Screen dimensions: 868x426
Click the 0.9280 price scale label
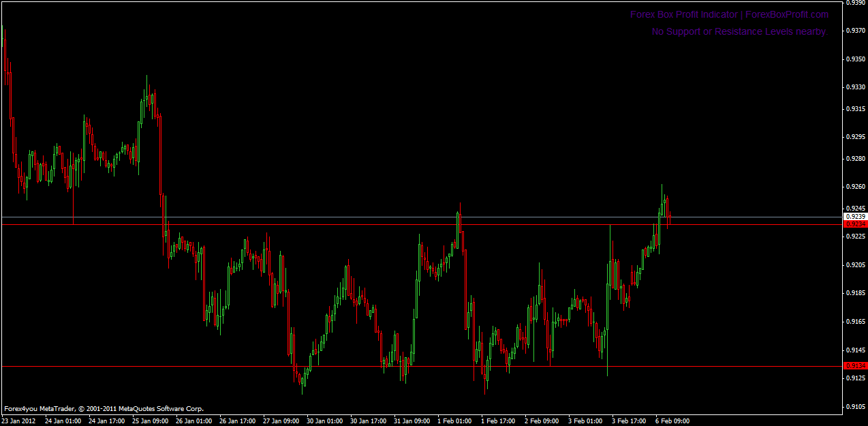(x=856, y=158)
